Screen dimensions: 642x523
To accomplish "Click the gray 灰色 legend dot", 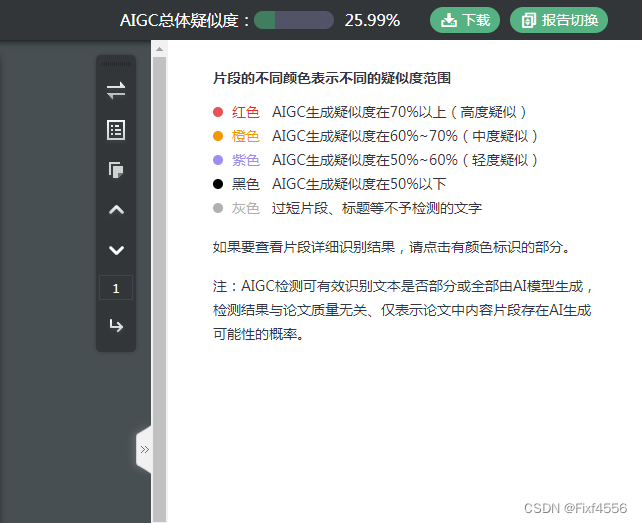I will [218, 208].
